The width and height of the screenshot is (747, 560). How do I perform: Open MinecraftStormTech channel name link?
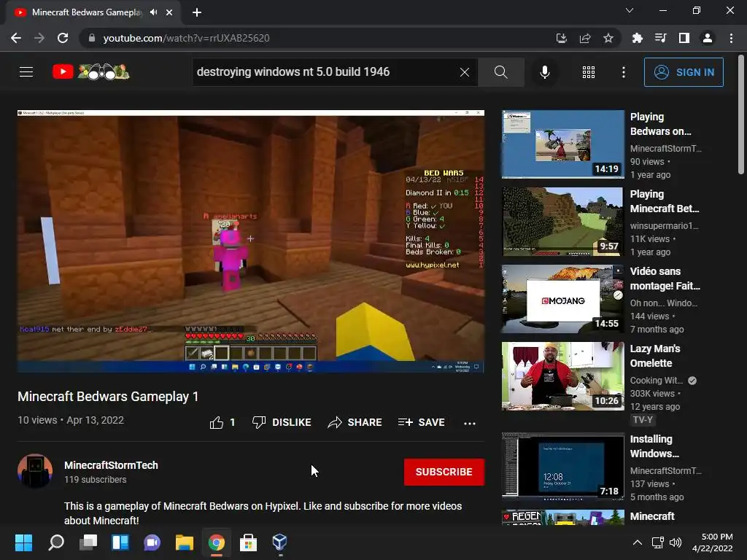pos(111,465)
